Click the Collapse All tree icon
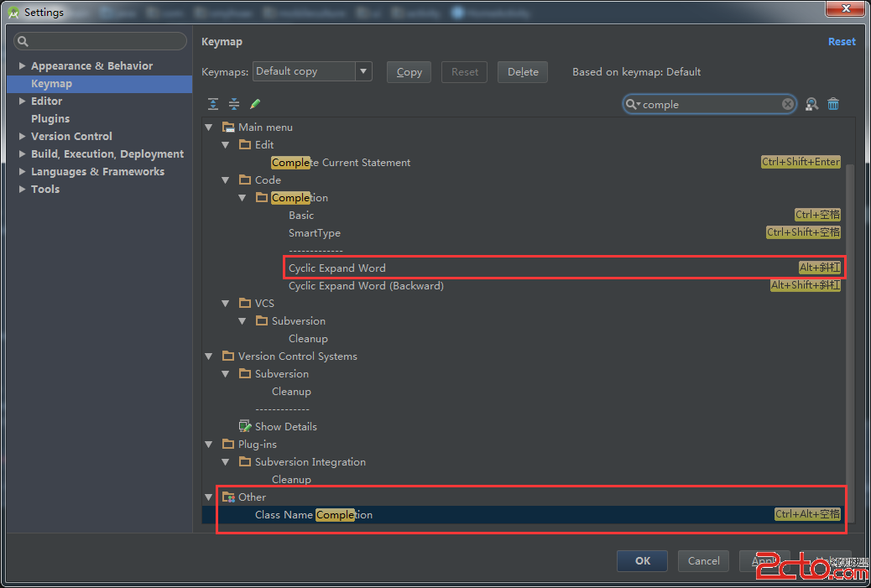The width and height of the screenshot is (871, 588). pos(234,104)
